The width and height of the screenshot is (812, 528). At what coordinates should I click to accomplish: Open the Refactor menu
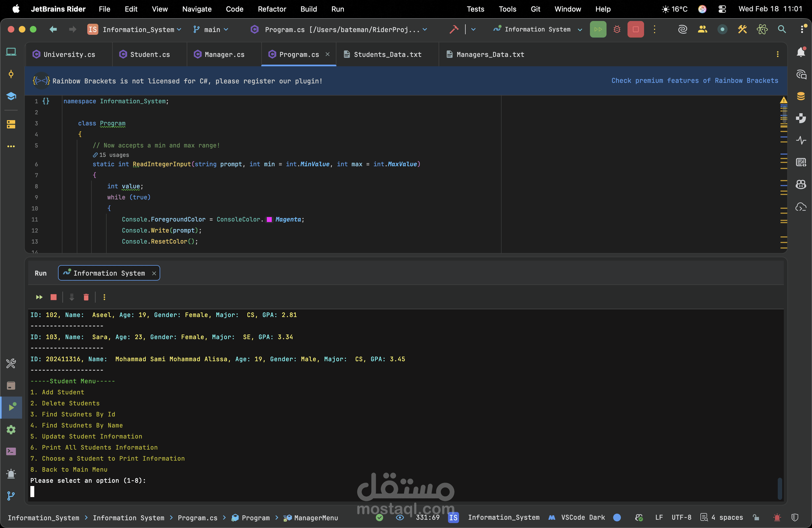[271, 9]
